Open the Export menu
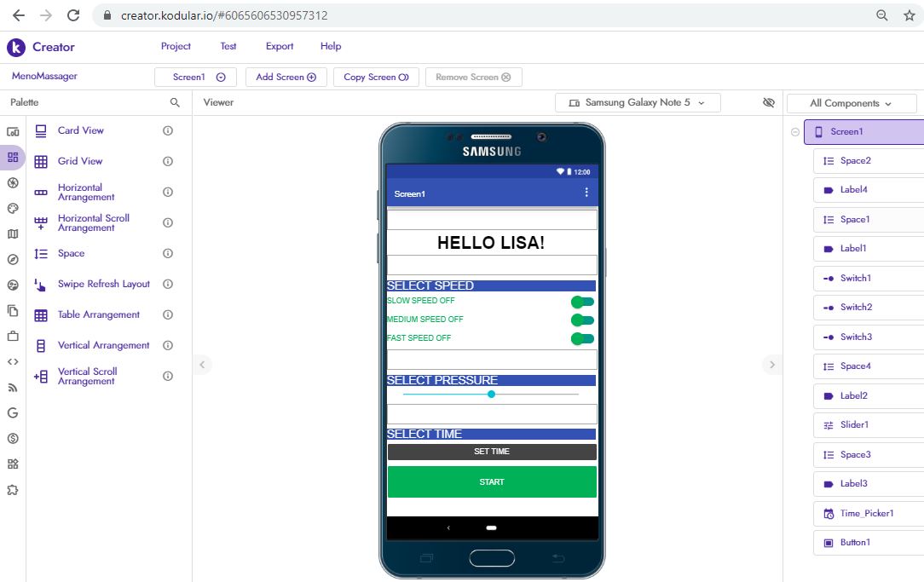The height and width of the screenshot is (582, 924). (x=280, y=46)
